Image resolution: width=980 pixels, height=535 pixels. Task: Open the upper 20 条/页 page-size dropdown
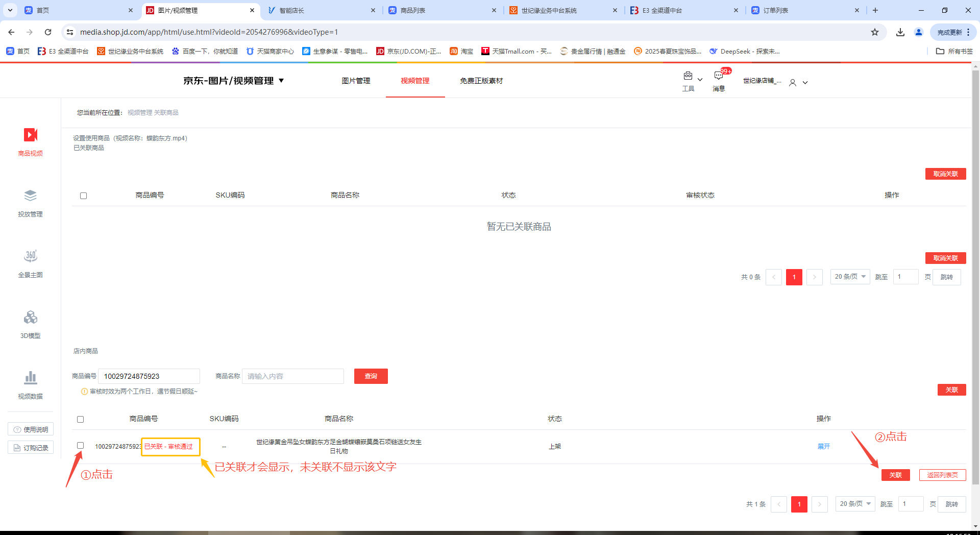850,277
